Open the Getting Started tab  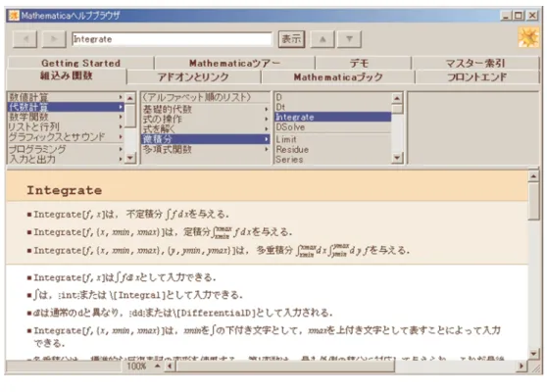click(80, 63)
